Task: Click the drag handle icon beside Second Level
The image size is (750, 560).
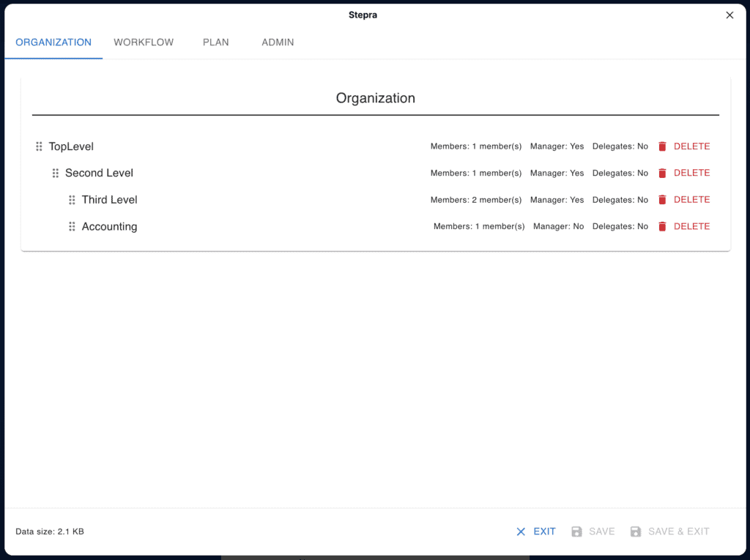Action: (x=56, y=173)
